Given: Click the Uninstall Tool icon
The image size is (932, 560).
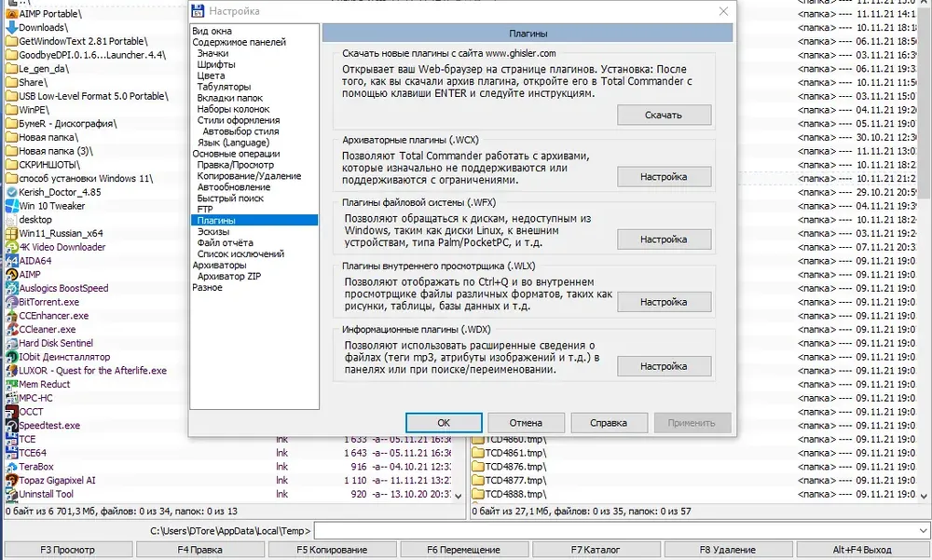Looking at the screenshot, I should tap(11, 494).
